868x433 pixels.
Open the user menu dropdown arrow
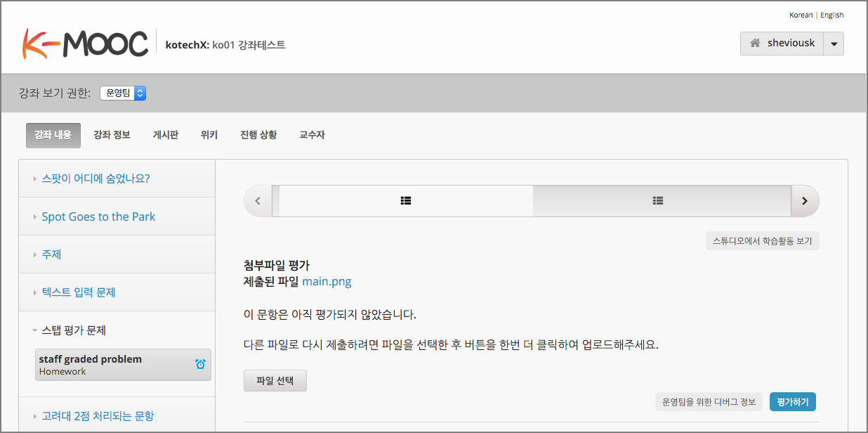[834, 44]
